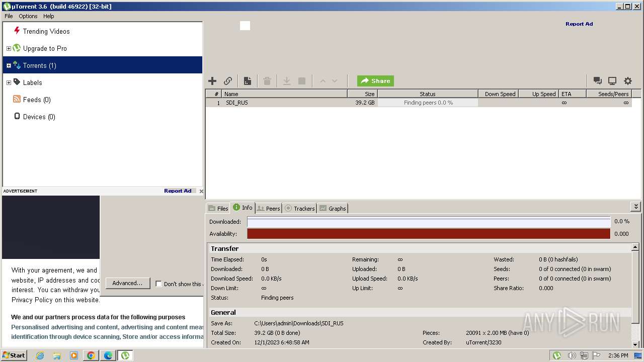Sort torrents by Down Speed column
The width and height of the screenshot is (644, 362).
(498, 94)
